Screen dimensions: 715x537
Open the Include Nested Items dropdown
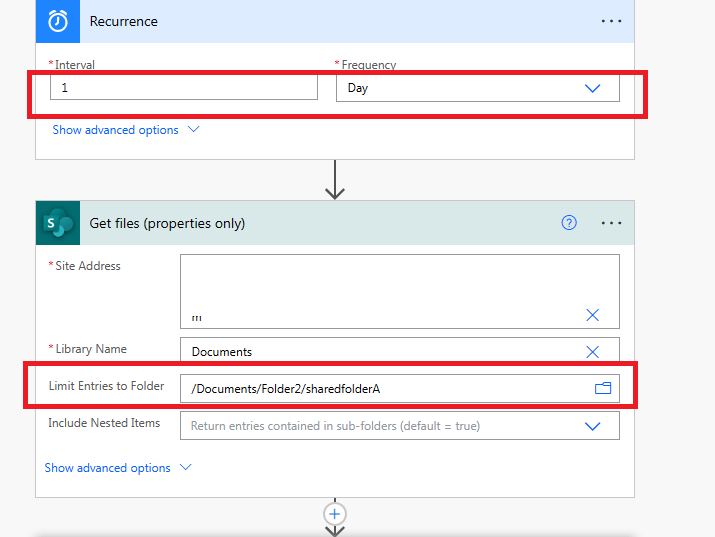(x=399, y=426)
